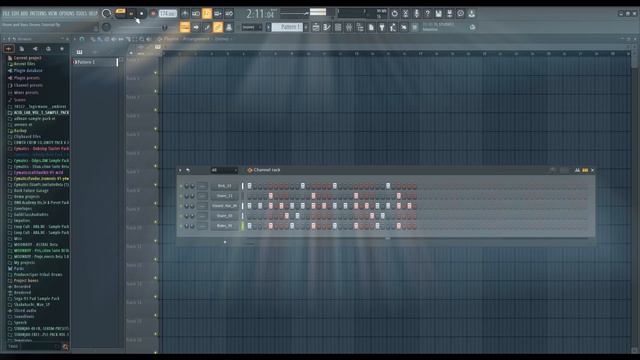
Task: Toggle wait for input to start
Action: click(x=196, y=13)
